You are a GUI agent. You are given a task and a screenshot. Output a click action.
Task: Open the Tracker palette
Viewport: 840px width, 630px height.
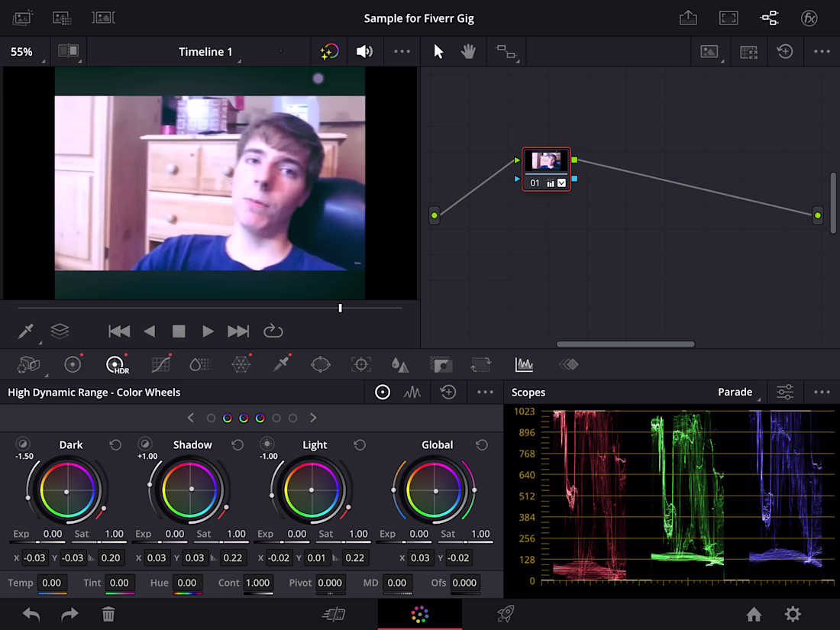(x=360, y=365)
